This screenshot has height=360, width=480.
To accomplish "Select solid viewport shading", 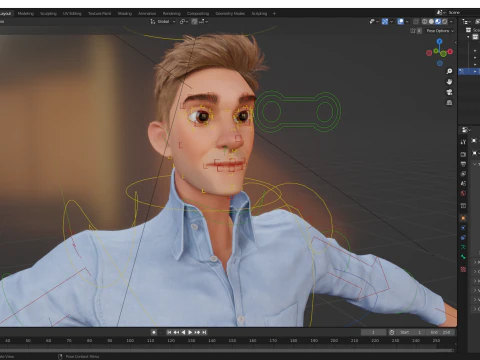I will coord(431,22).
